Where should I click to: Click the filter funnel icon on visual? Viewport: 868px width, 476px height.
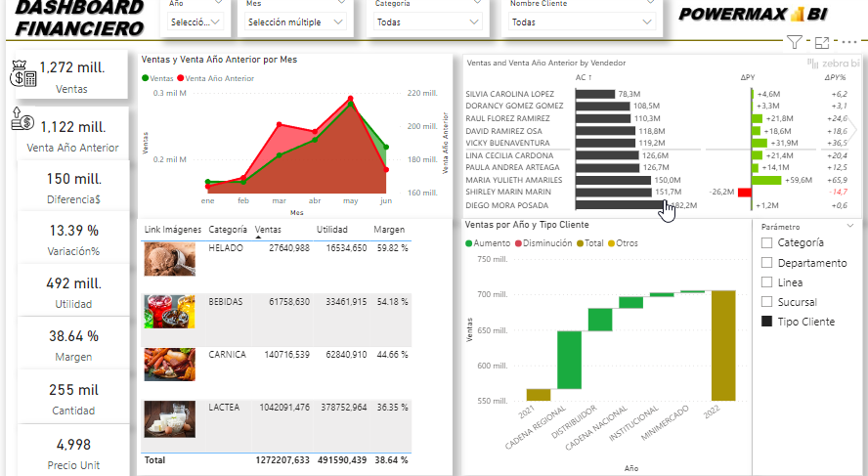click(795, 42)
